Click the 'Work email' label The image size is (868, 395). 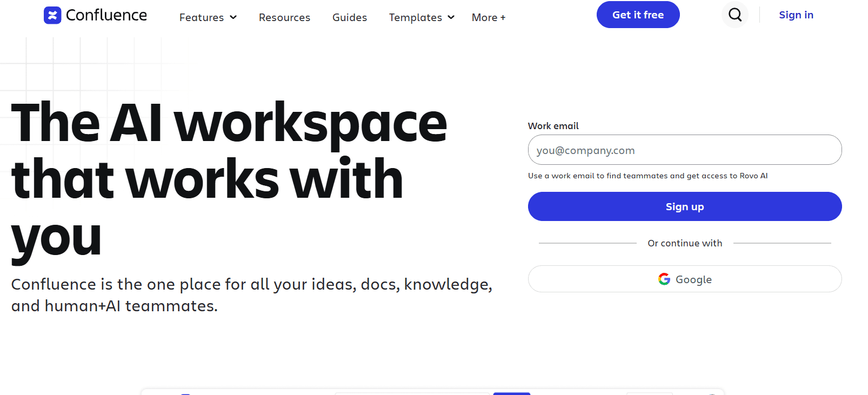pyautogui.click(x=553, y=126)
